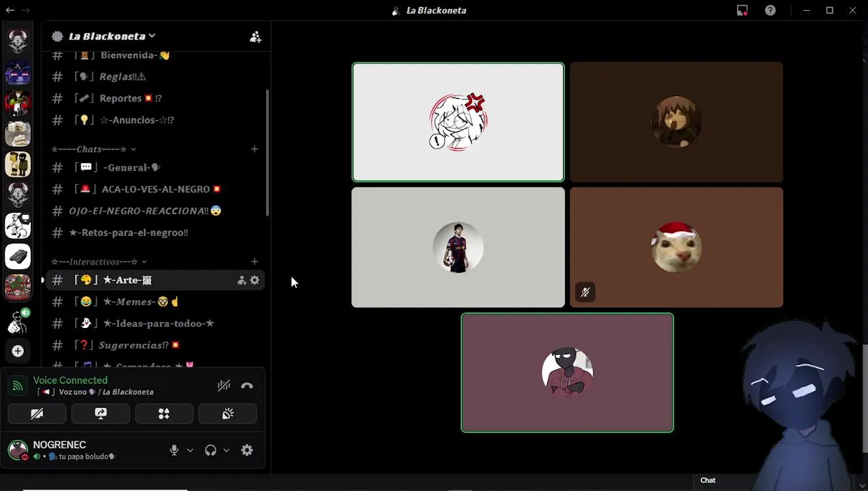Viewport: 868px width, 491px height.
Task: Open the microphone input options arrow
Action: [190, 450]
